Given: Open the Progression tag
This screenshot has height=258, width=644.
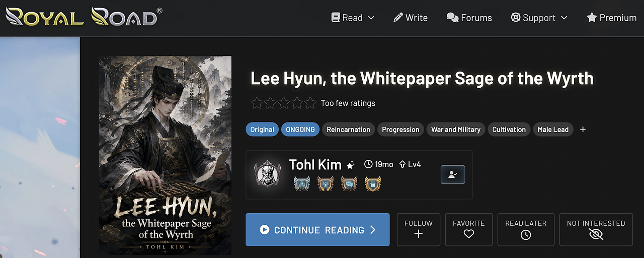Looking at the screenshot, I should (400, 130).
